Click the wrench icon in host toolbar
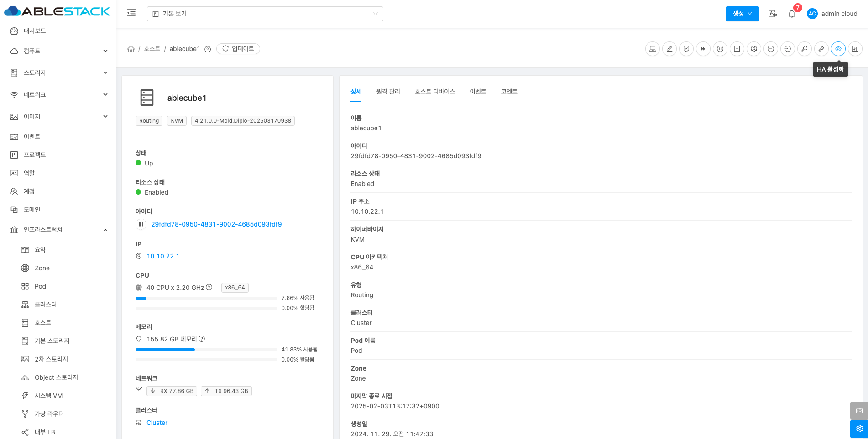 [821, 49]
